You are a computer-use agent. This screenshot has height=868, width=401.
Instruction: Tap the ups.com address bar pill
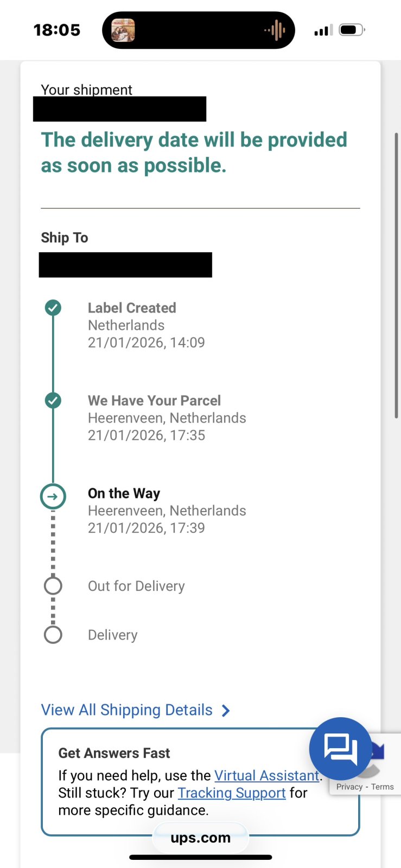pyautogui.click(x=200, y=838)
